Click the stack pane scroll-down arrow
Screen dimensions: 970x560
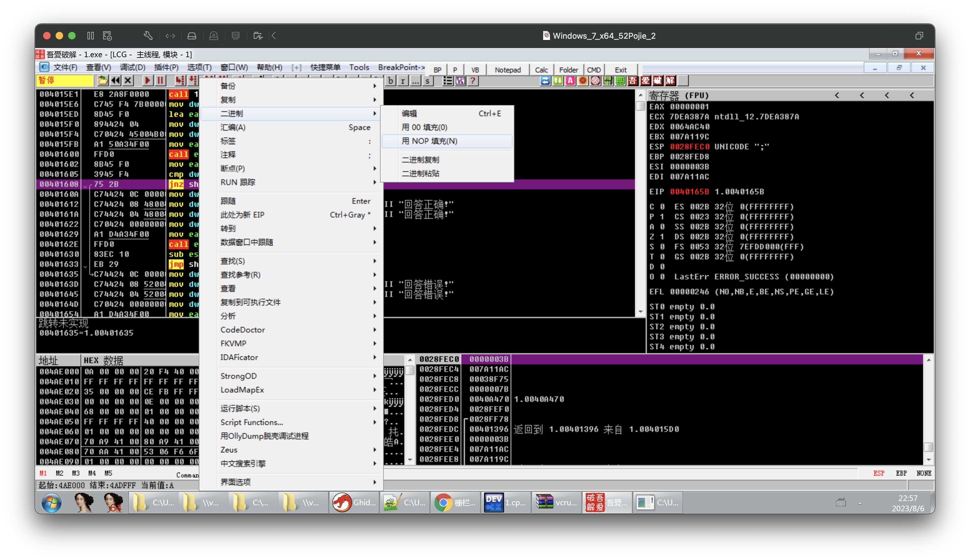tap(928, 460)
